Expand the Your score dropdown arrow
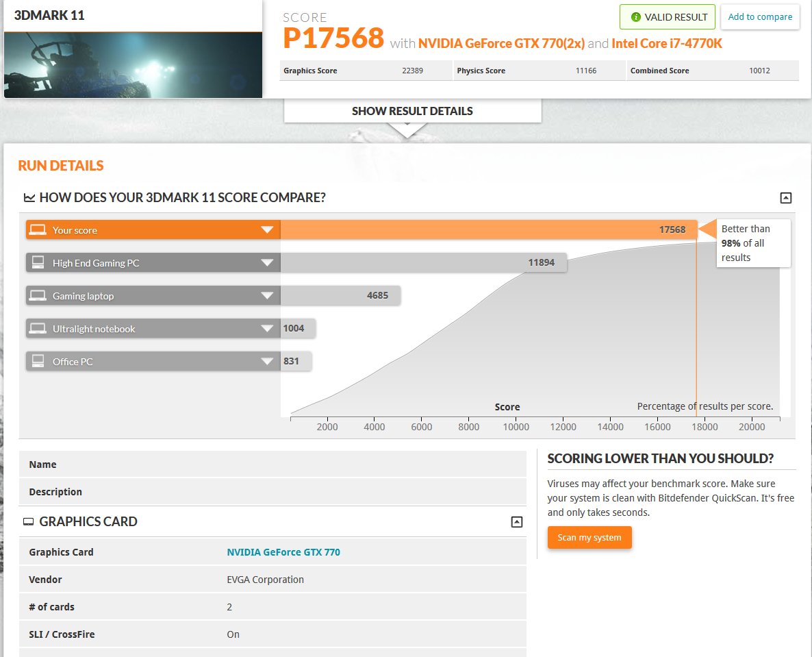The width and height of the screenshot is (812, 657). point(267,230)
